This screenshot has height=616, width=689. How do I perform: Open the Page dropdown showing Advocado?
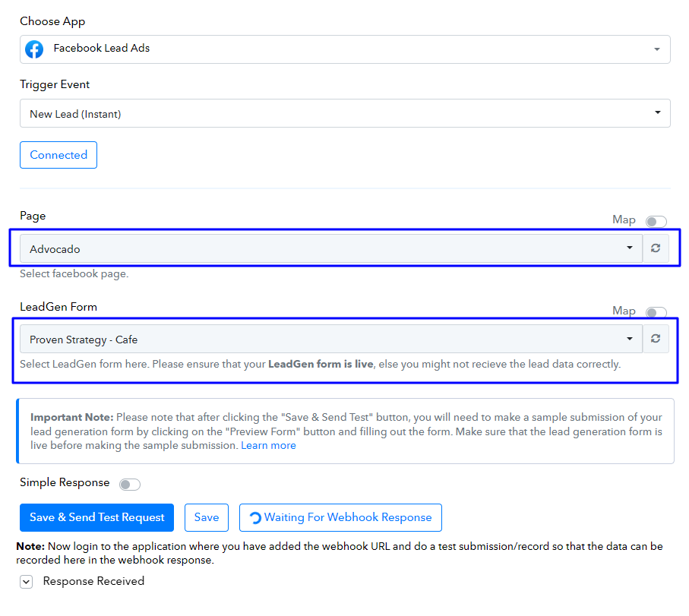(331, 248)
